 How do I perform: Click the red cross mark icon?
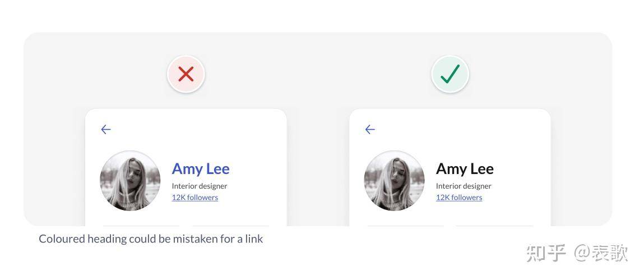[x=186, y=75]
